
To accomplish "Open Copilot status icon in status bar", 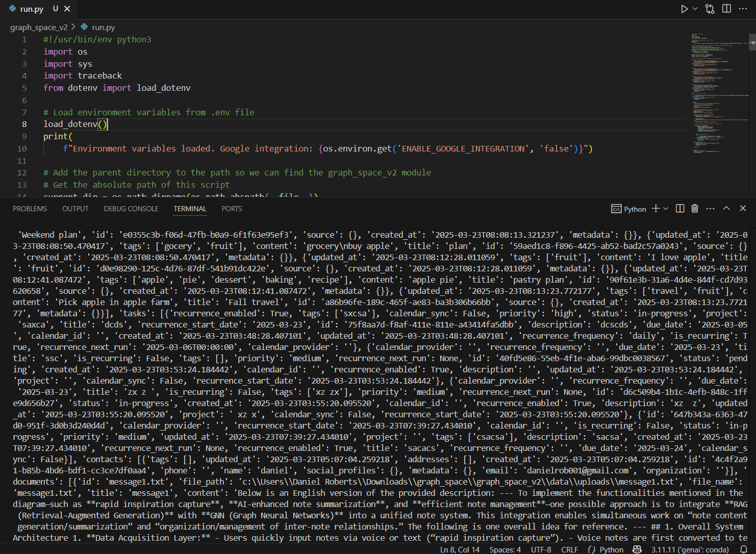I will (x=637, y=549).
